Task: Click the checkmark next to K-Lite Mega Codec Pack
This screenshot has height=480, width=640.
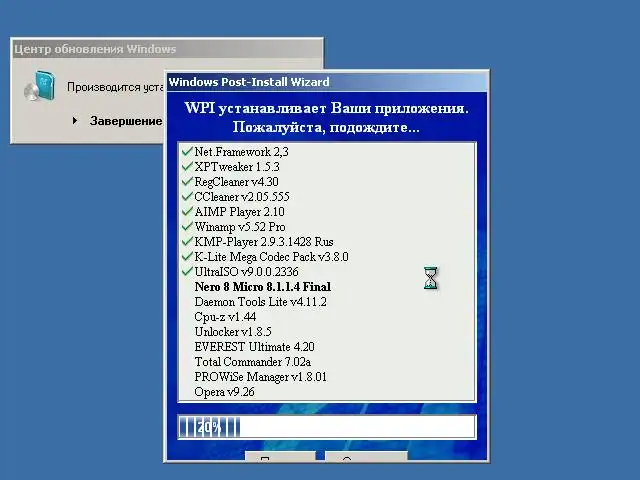Action: [187, 257]
